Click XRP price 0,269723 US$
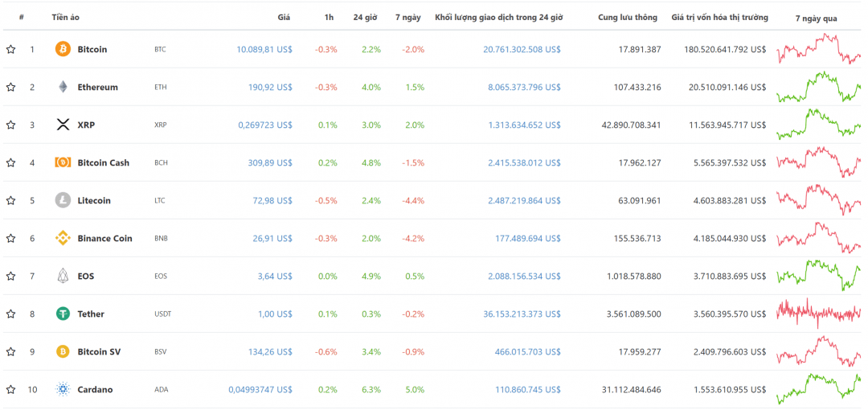Screen dimensions: 868x410 click(x=265, y=125)
